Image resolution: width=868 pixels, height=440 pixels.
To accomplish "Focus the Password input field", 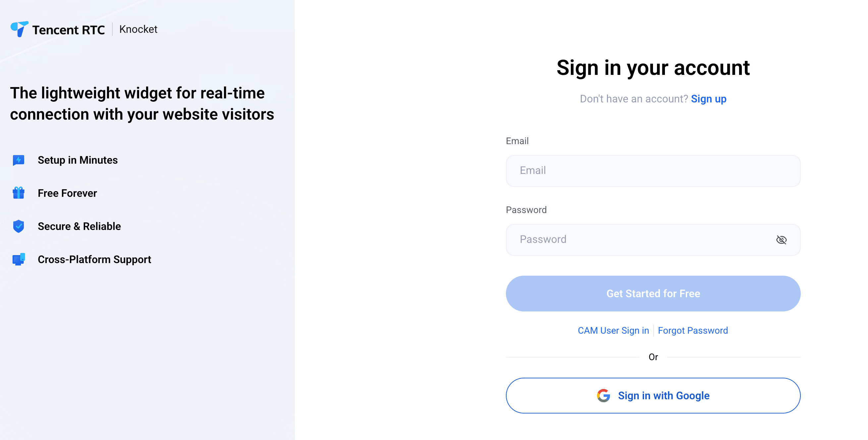I will pyautogui.click(x=640, y=240).
